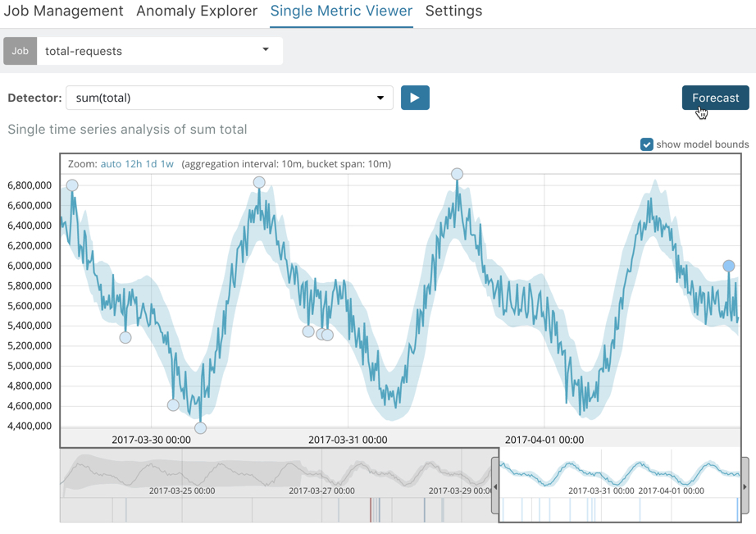Click the anomaly marker at the chart's right edge

tap(729, 265)
